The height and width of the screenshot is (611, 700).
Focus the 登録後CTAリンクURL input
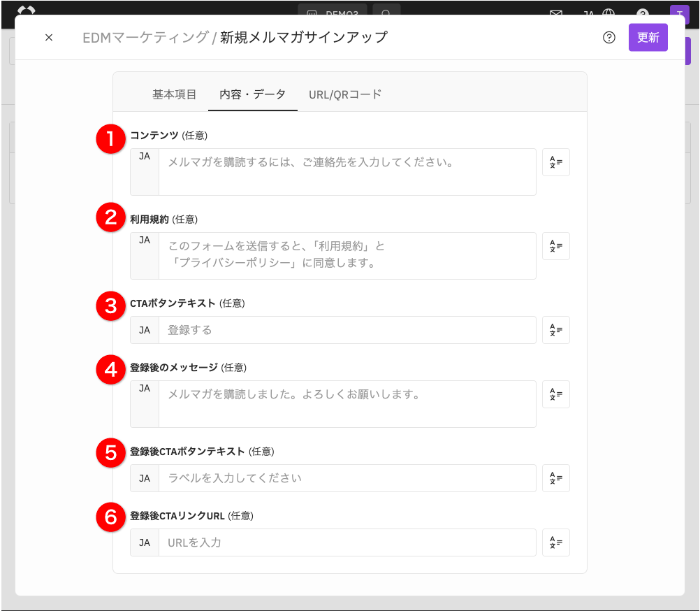pos(347,542)
